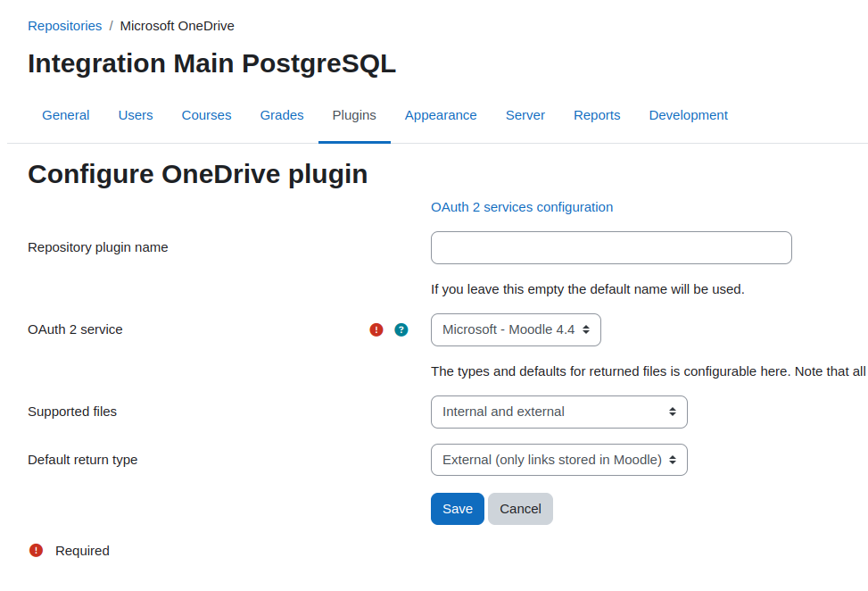Click the Integration Main PostgreSQL title
The image size is (868, 591).
click(x=212, y=63)
